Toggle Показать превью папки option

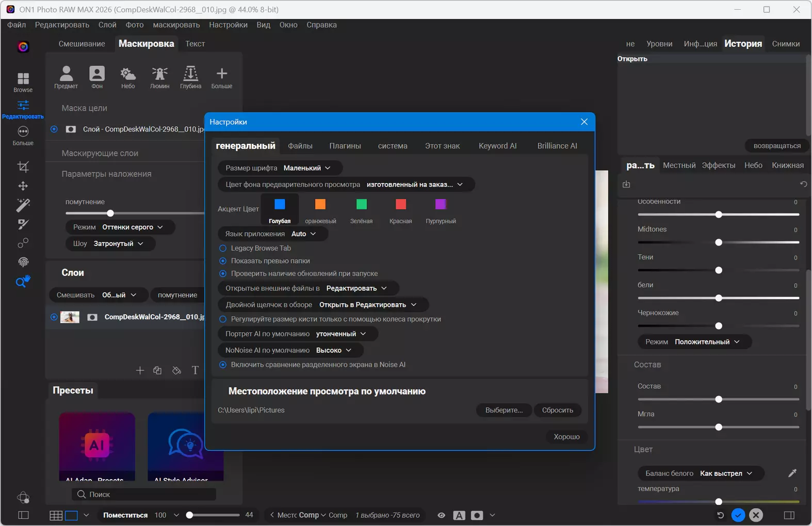tap(223, 261)
